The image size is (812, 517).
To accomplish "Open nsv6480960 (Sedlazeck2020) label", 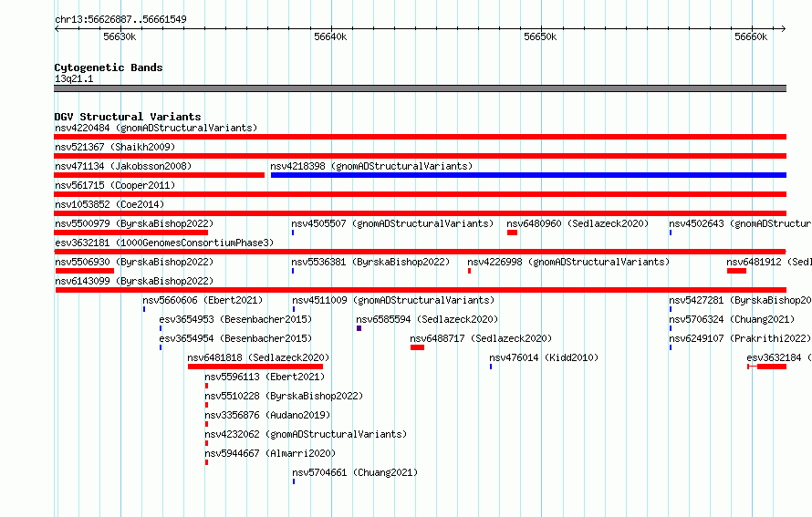I will coord(578,223).
